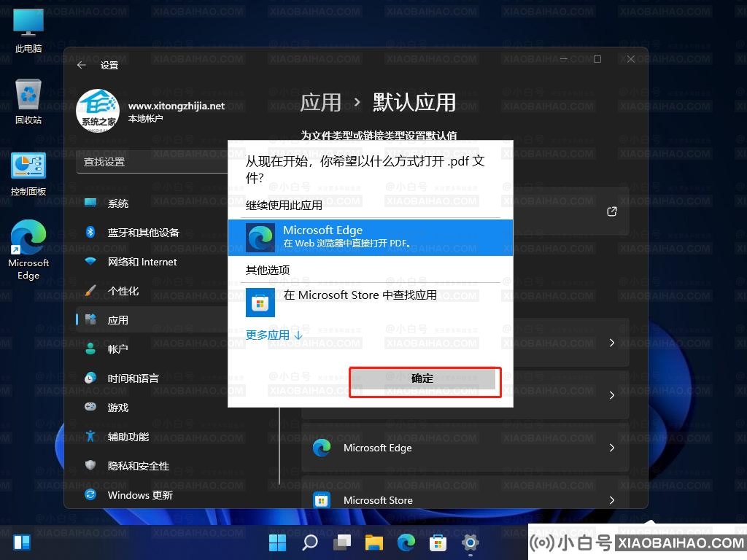Open the Recycle Bin desktop icon
747x560 pixels.
(28, 101)
